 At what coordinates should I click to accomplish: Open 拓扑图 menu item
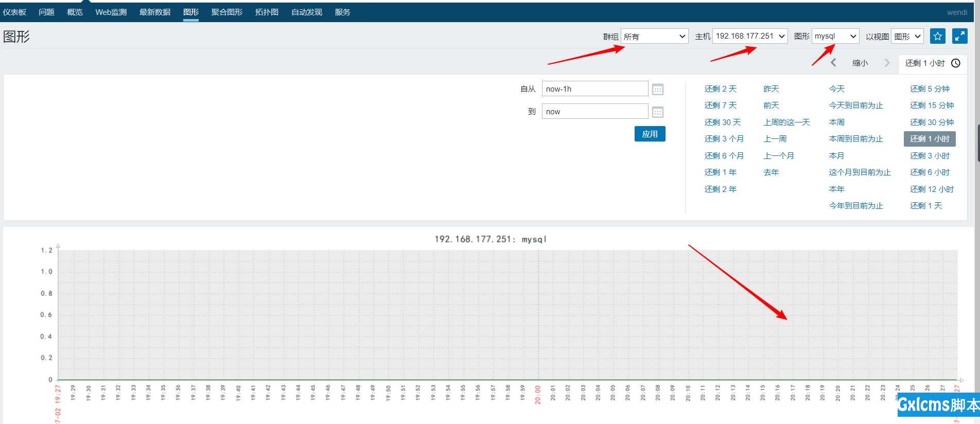coord(267,12)
